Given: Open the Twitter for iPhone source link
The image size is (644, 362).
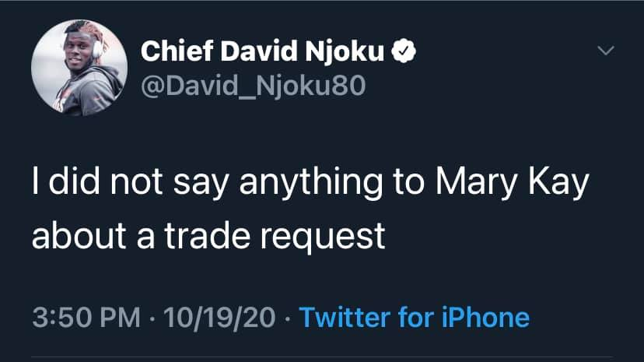Looking at the screenshot, I should pos(414,318).
